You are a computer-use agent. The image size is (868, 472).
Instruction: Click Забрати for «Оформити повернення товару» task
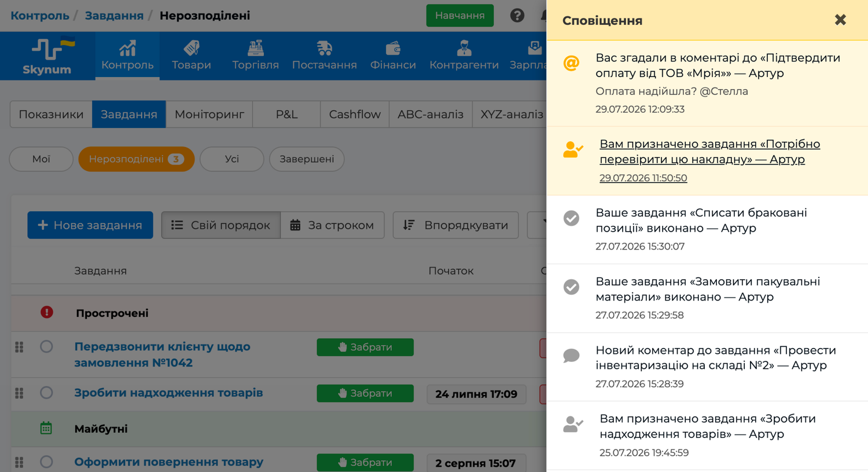pyautogui.click(x=365, y=462)
